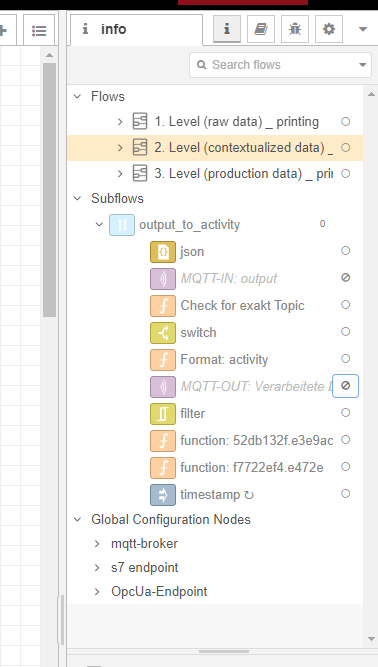Click the info tree scroll up arrow
The height and width of the screenshot is (667, 378).
[371, 94]
